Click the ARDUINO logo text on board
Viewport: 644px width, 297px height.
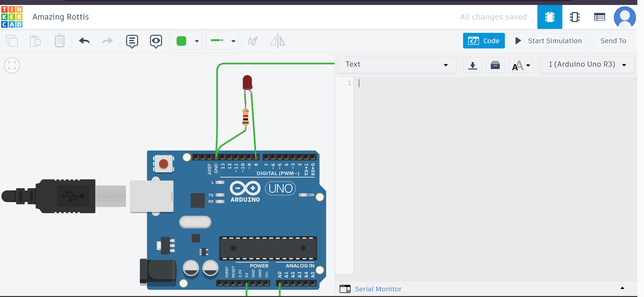click(x=245, y=200)
